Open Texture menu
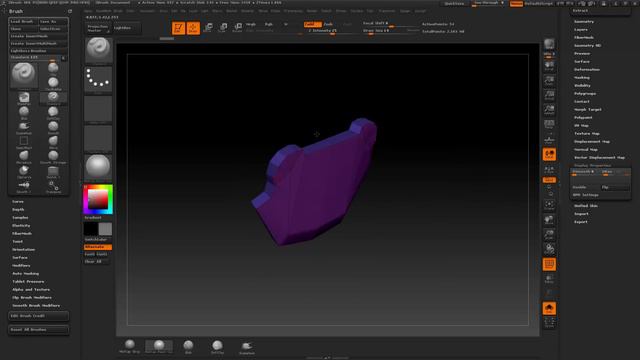Image resolution: width=640 pixels, height=360 pixels. click(x=356, y=11)
